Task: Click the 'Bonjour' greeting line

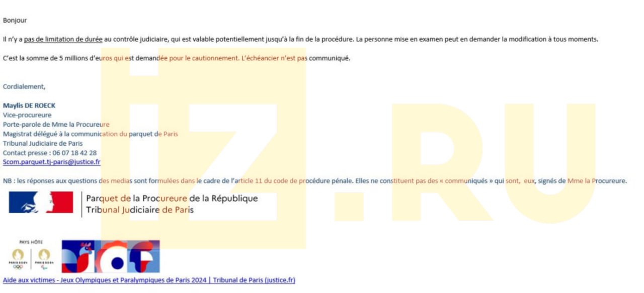Action: [x=15, y=21]
